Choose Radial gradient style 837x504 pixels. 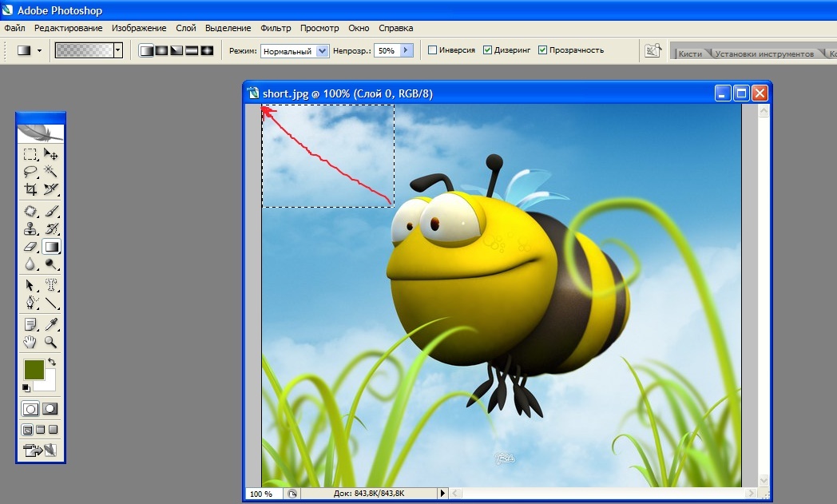pyautogui.click(x=161, y=51)
